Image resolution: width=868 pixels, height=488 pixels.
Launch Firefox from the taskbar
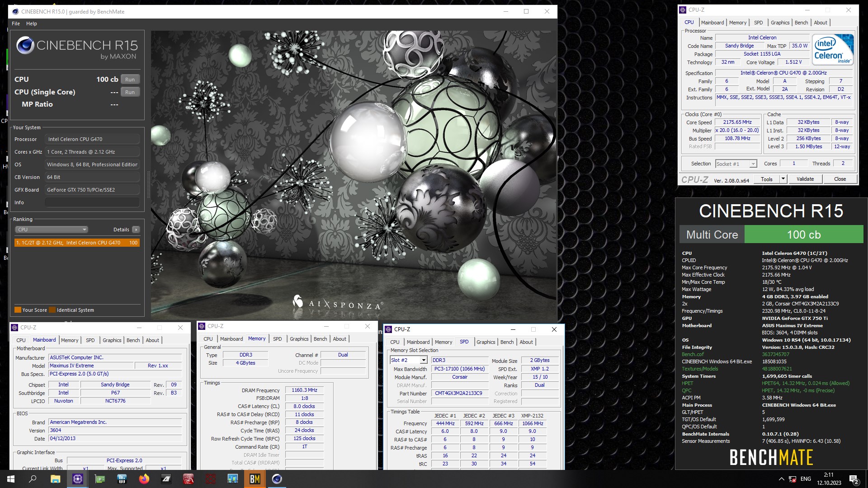(x=144, y=479)
